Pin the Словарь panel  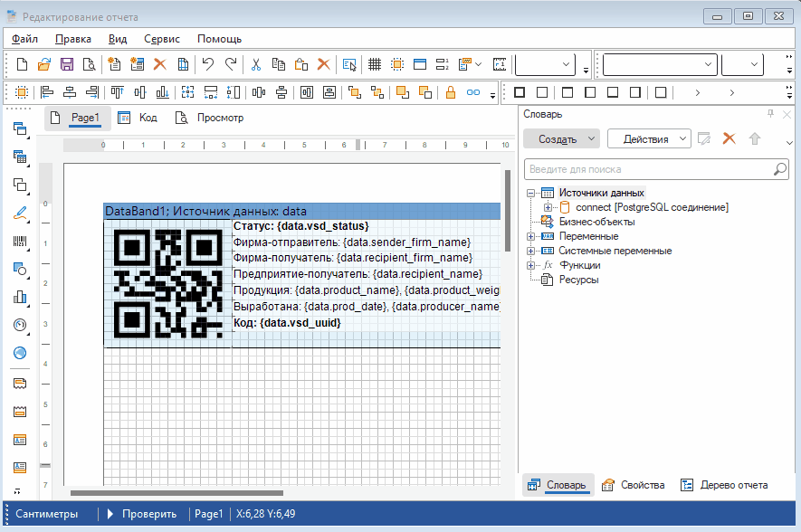770,114
